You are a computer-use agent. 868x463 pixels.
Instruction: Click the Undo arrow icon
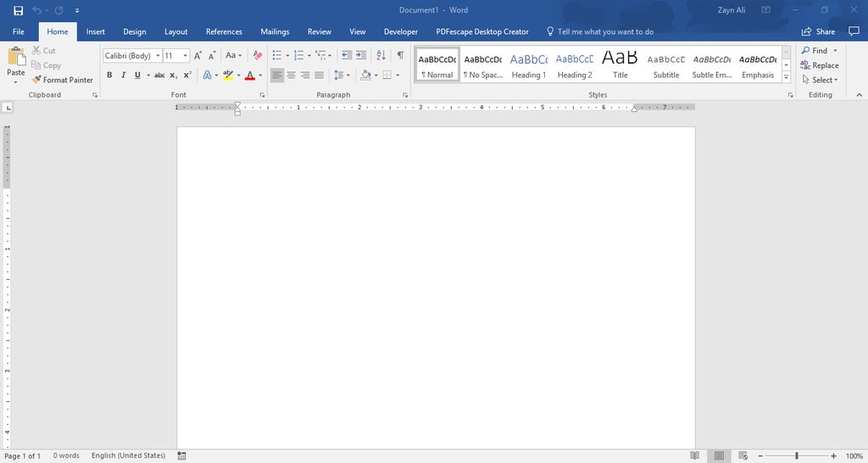[x=37, y=10]
